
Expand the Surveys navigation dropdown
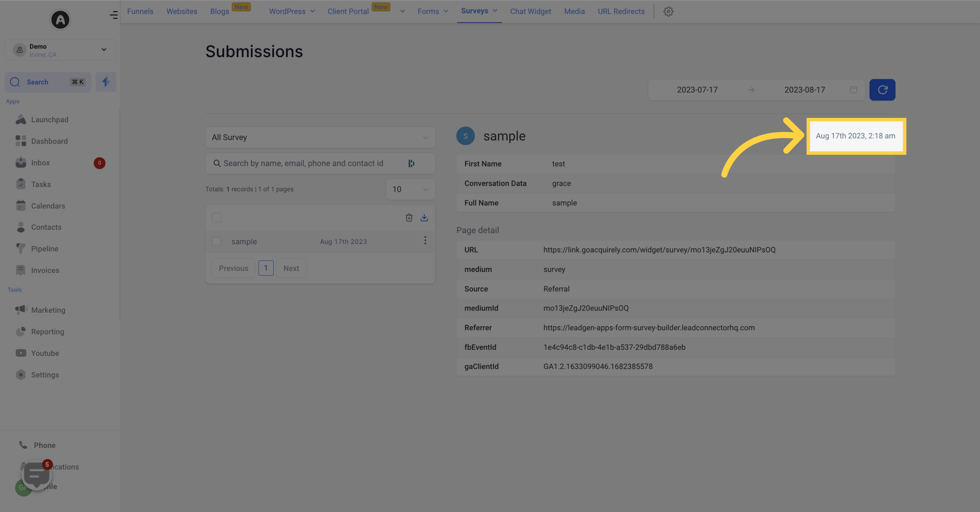click(x=495, y=11)
